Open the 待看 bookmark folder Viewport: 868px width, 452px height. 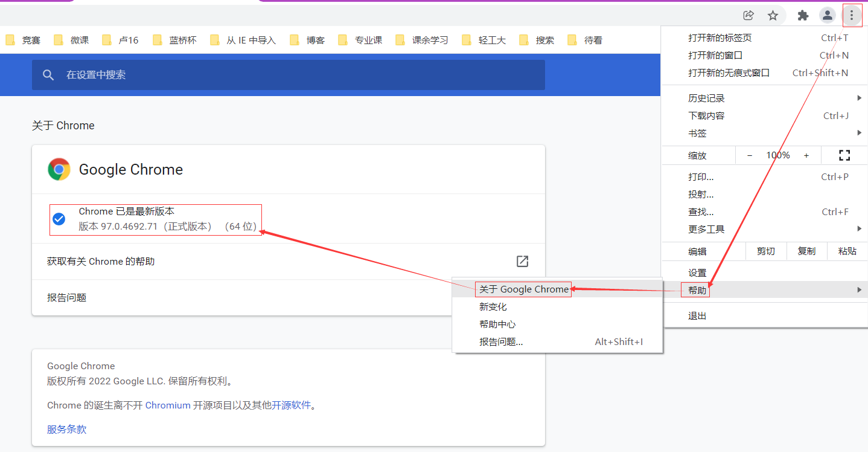585,40
